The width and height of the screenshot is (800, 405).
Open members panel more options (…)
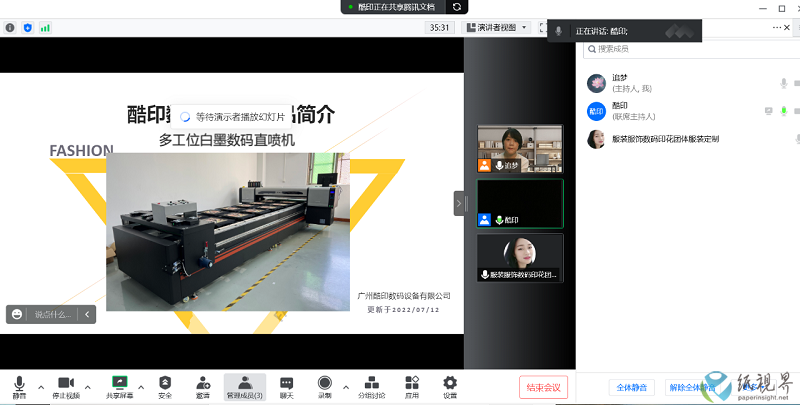(777, 28)
